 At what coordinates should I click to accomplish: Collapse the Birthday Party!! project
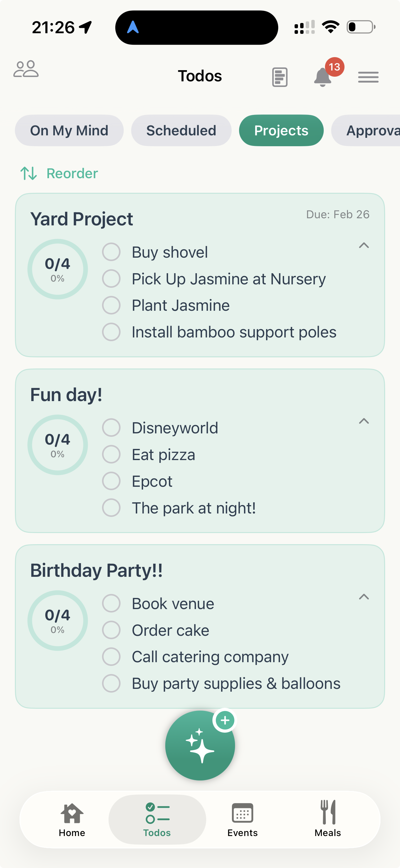pos(364,597)
